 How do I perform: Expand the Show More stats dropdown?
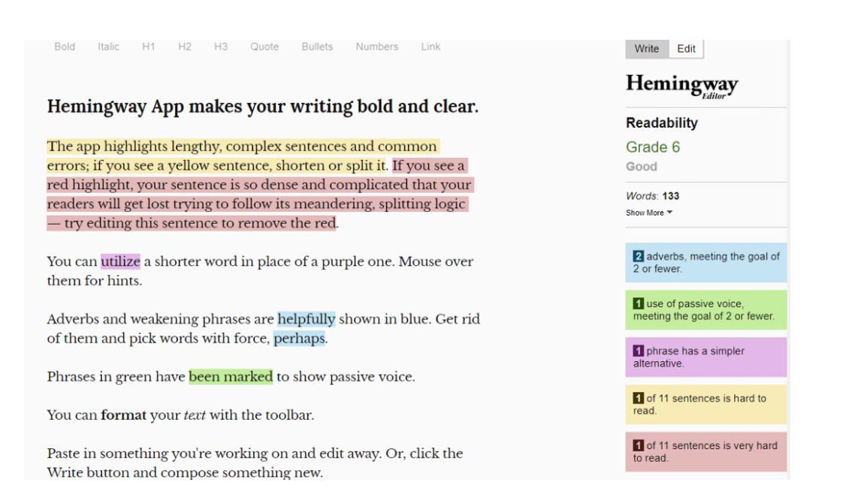pyautogui.click(x=649, y=213)
